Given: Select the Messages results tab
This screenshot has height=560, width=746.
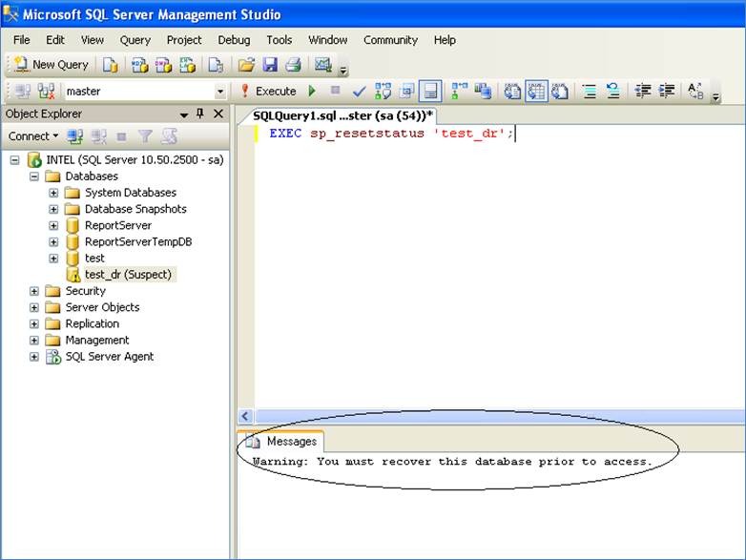Looking at the screenshot, I should 281,441.
